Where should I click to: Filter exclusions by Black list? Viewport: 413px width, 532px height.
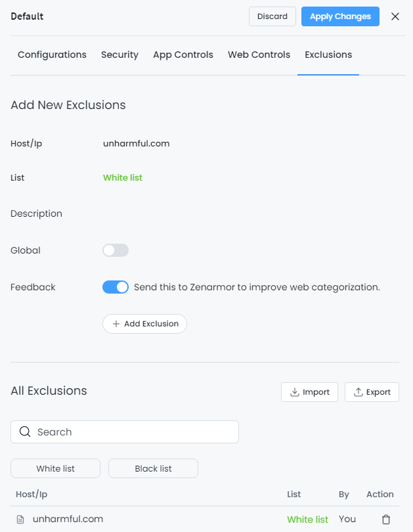[x=153, y=468]
